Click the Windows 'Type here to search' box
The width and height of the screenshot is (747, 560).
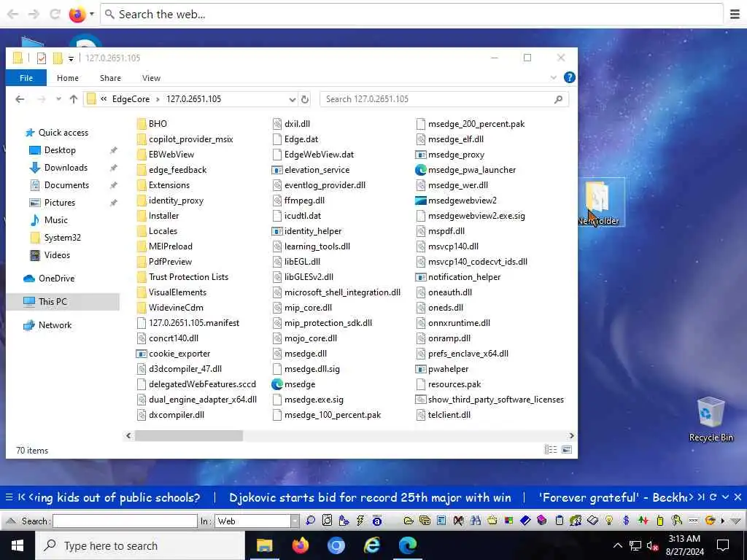coord(140,545)
